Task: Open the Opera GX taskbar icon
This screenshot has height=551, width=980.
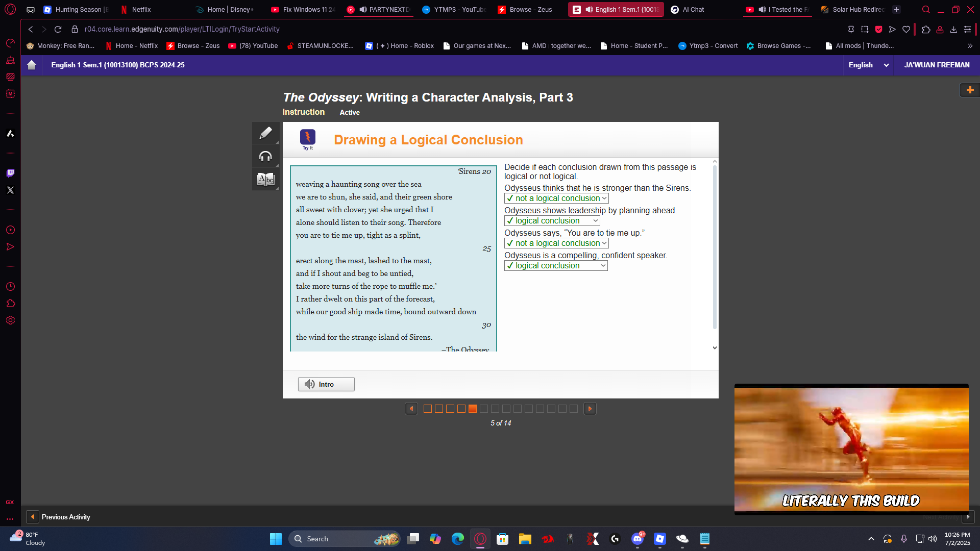Action: coord(480,539)
